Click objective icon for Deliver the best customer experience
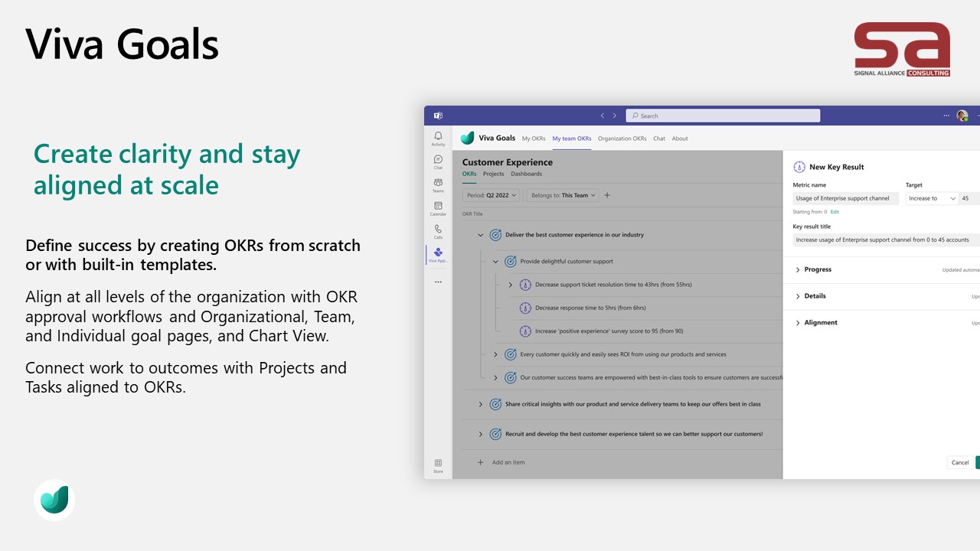Image resolution: width=980 pixels, height=551 pixels. [495, 235]
